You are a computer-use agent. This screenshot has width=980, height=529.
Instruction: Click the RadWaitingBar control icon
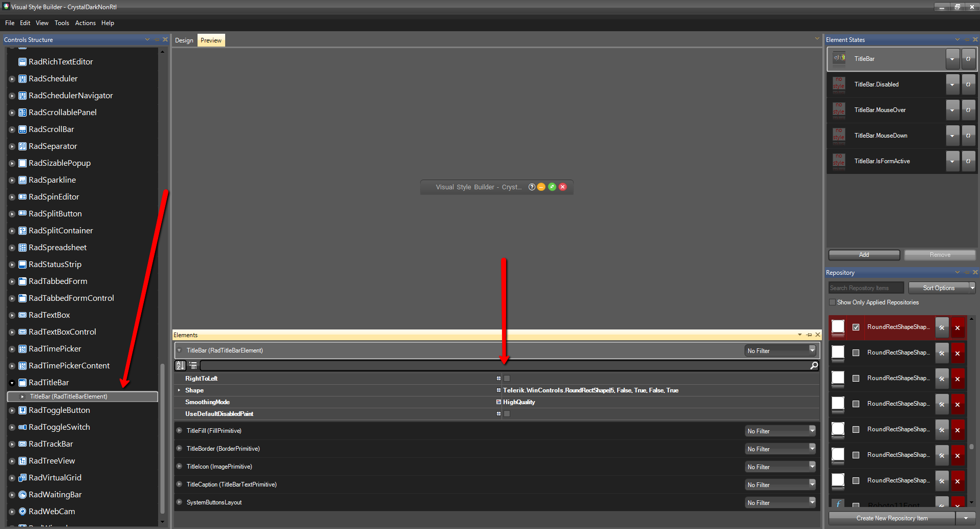click(23, 495)
